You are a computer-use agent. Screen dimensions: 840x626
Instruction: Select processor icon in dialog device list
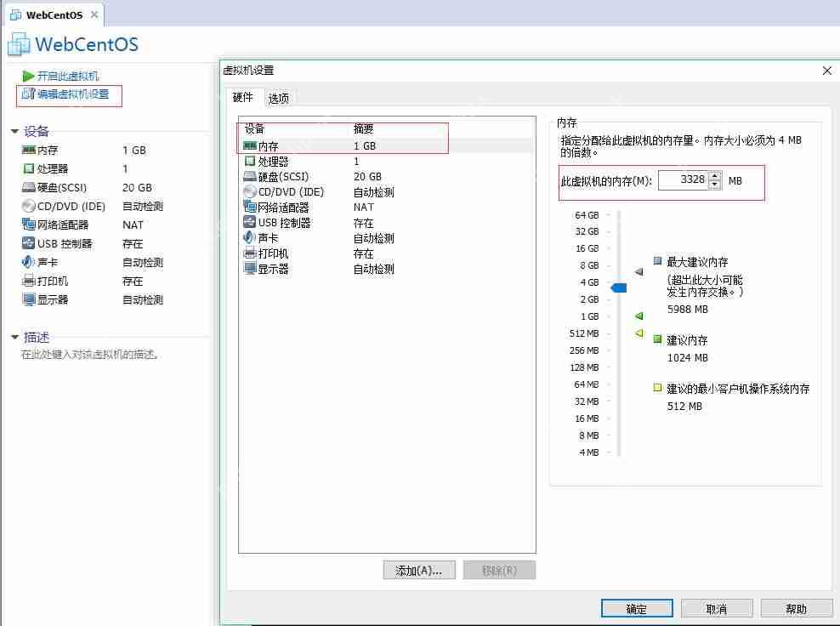pyautogui.click(x=250, y=161)
